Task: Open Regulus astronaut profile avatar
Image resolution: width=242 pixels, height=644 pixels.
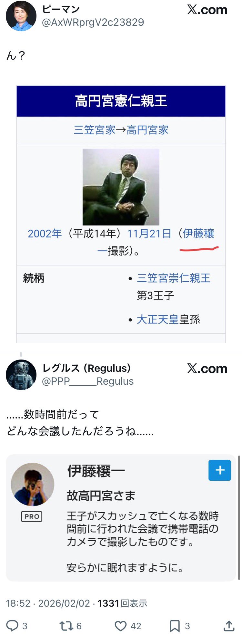Action: (x=21, y=375)
